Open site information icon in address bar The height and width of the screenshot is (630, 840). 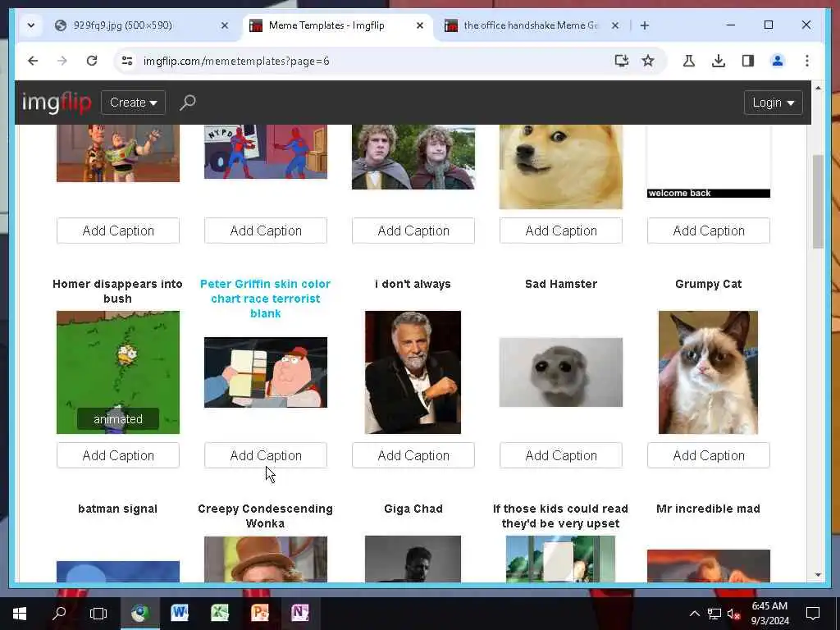pos(127,61)
